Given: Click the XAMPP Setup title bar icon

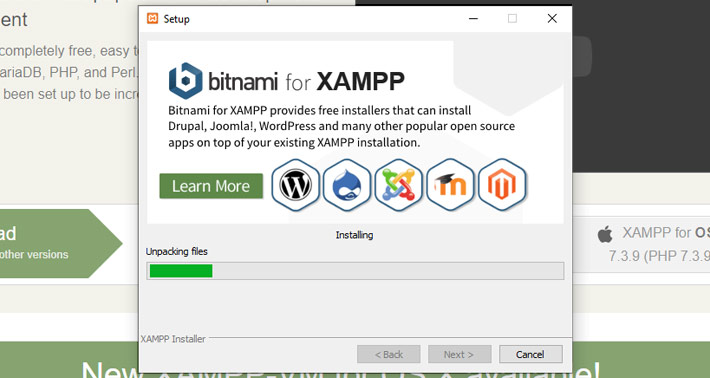Looking at the screenshot, I should tap(153, 19).
